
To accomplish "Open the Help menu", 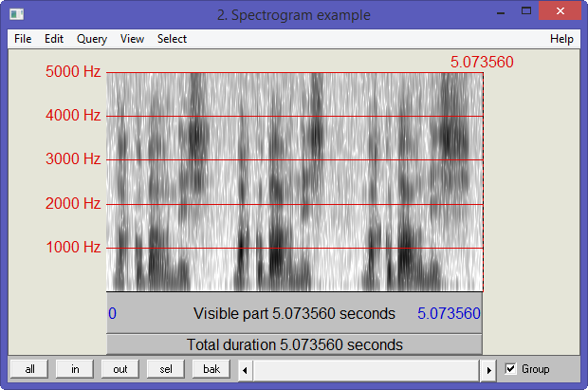I will coord(561,39).
